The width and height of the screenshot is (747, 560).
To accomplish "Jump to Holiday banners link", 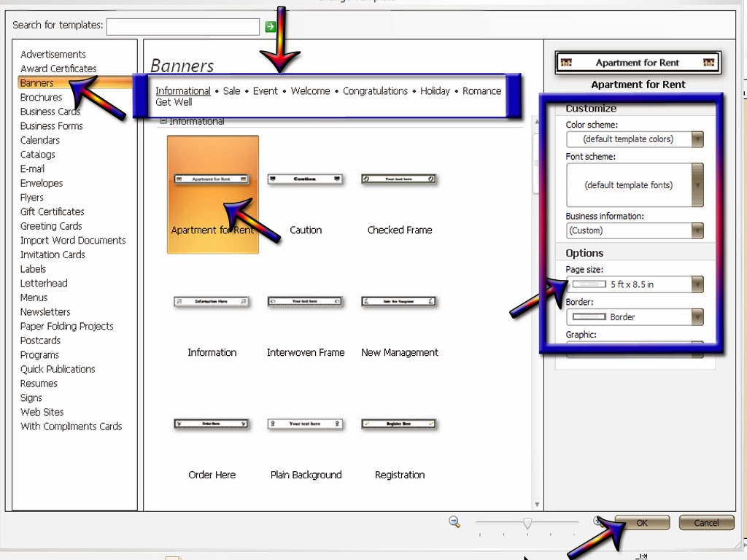I will tap(435, 90).
